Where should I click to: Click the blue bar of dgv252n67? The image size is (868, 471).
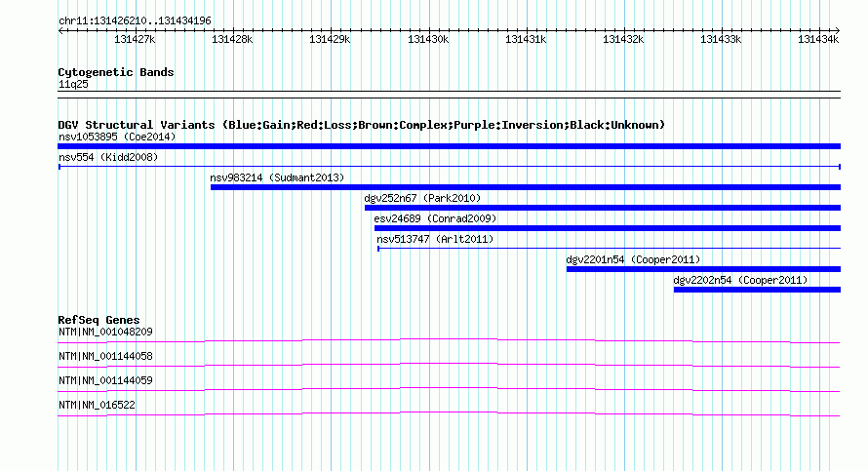(603, 208)
